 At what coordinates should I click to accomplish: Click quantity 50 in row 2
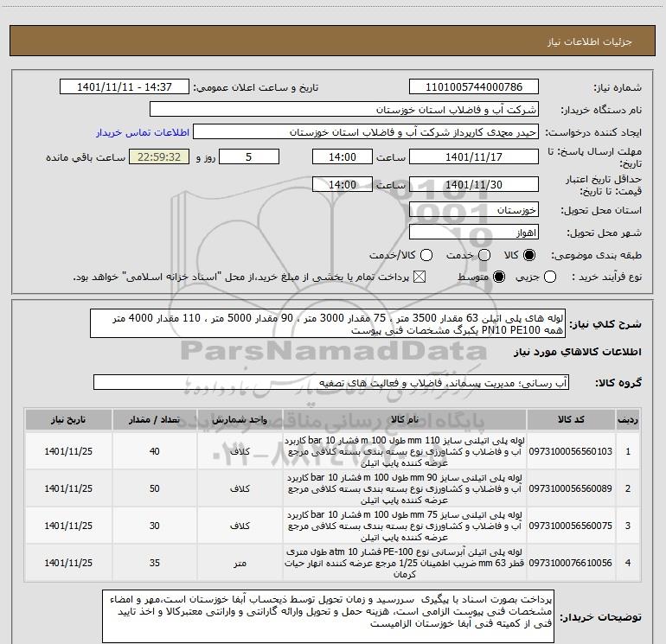(x=155, y=488)
